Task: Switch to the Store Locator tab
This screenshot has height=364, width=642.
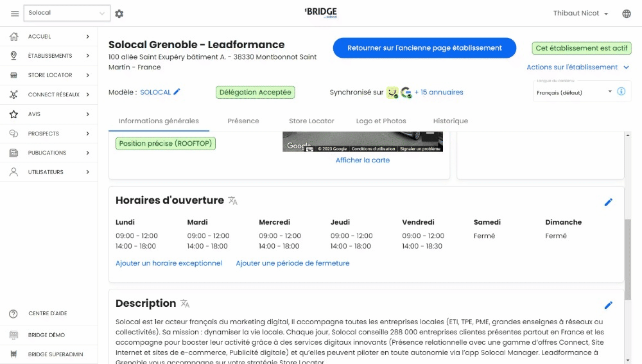Action: [311, 121]
